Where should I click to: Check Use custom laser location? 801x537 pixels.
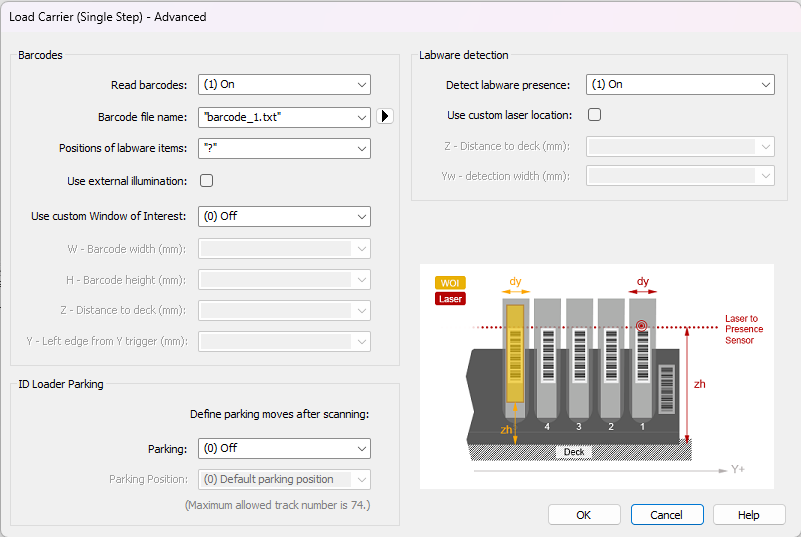tap(594, 115)
